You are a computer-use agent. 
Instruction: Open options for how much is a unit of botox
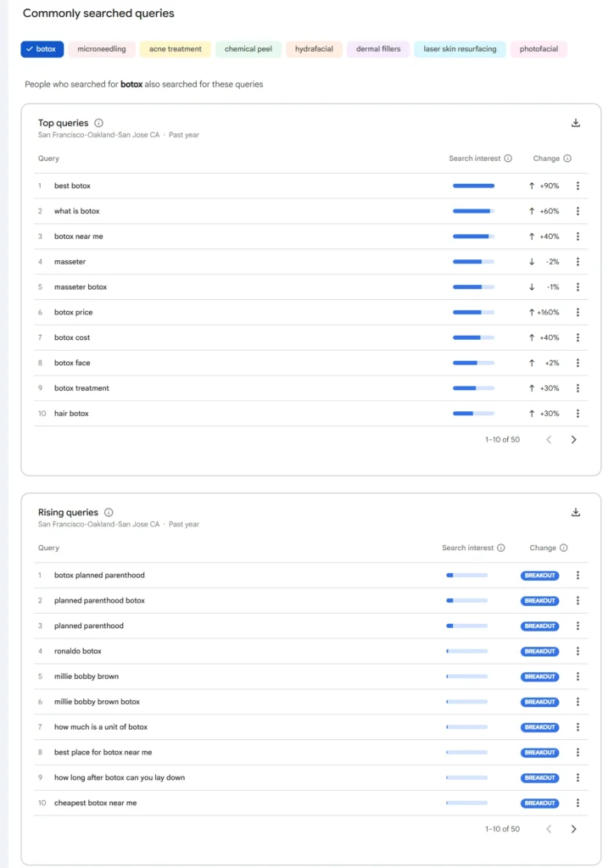coord(578,726)
